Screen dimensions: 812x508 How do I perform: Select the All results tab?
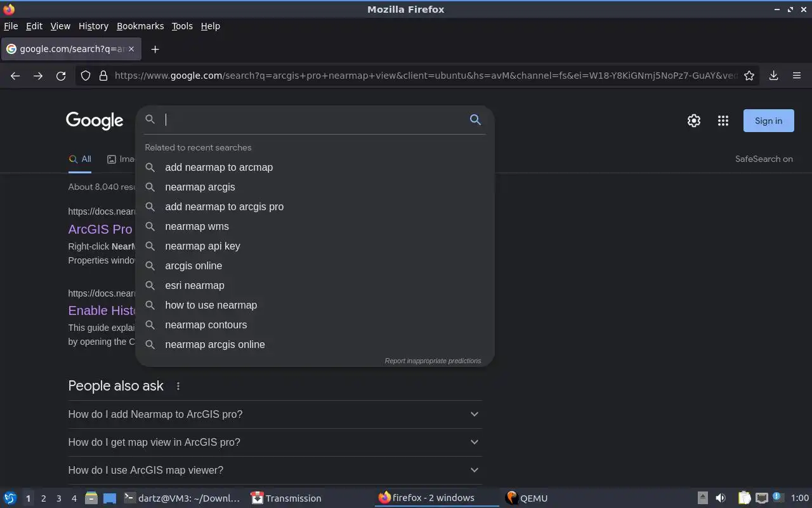[80, 159]
